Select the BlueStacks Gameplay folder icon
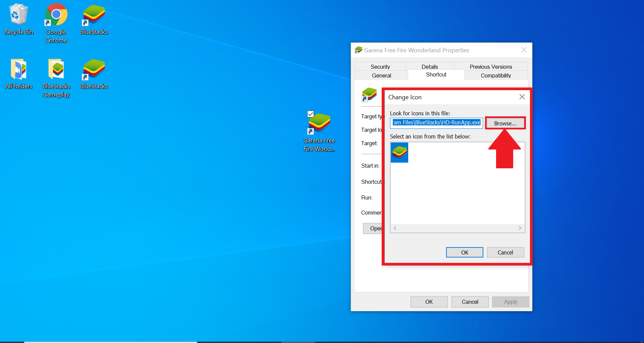The width and height of the screenshot is (644, 343). (x=56, y=78)
